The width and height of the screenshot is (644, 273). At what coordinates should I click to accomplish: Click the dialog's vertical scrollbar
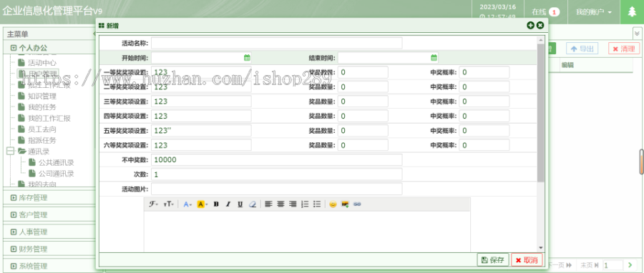click(540, 112)
